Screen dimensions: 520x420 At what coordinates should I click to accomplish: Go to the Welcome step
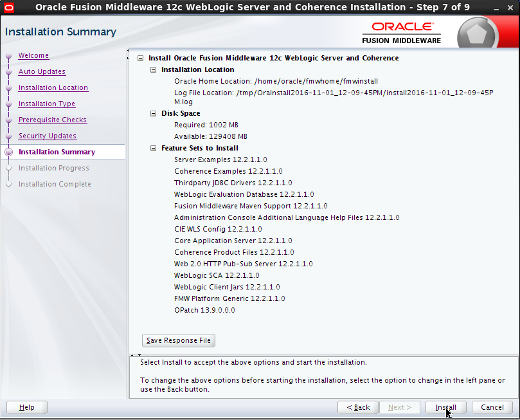[x=33, y=55]
